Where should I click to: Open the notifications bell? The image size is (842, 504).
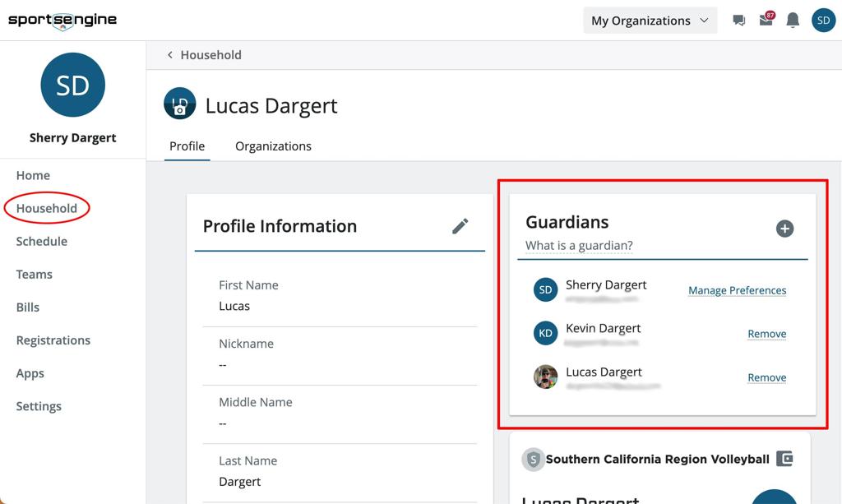(793, 21)
